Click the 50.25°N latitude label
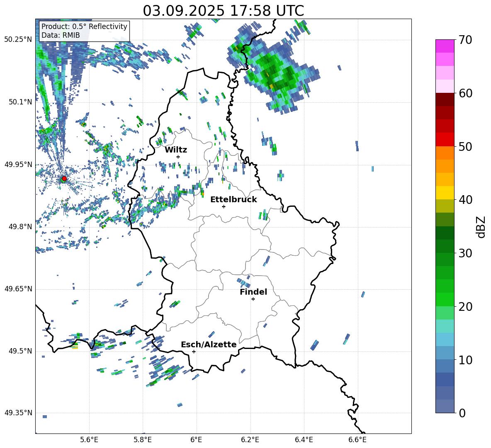491x448 pixels. coord(18,40)
